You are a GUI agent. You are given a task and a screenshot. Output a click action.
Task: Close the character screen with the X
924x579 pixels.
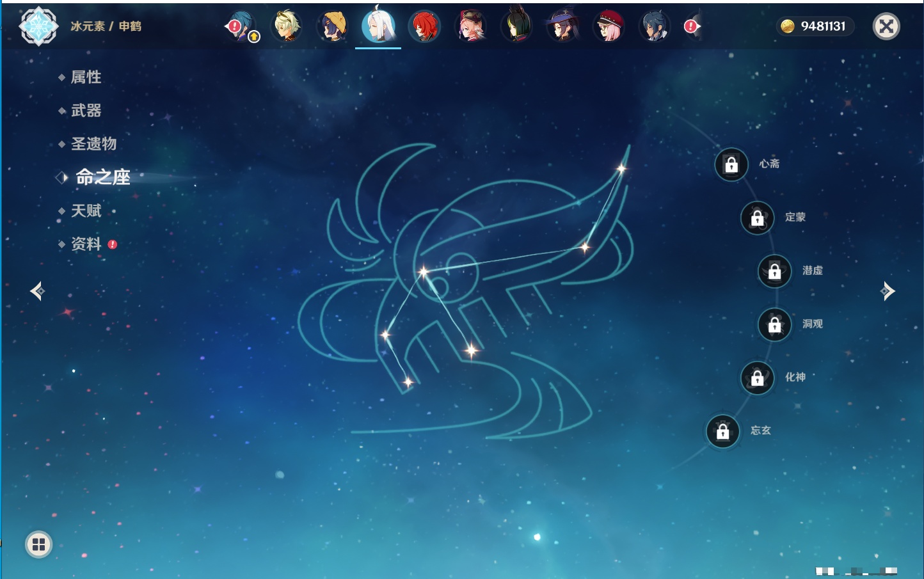coord(886,26)
